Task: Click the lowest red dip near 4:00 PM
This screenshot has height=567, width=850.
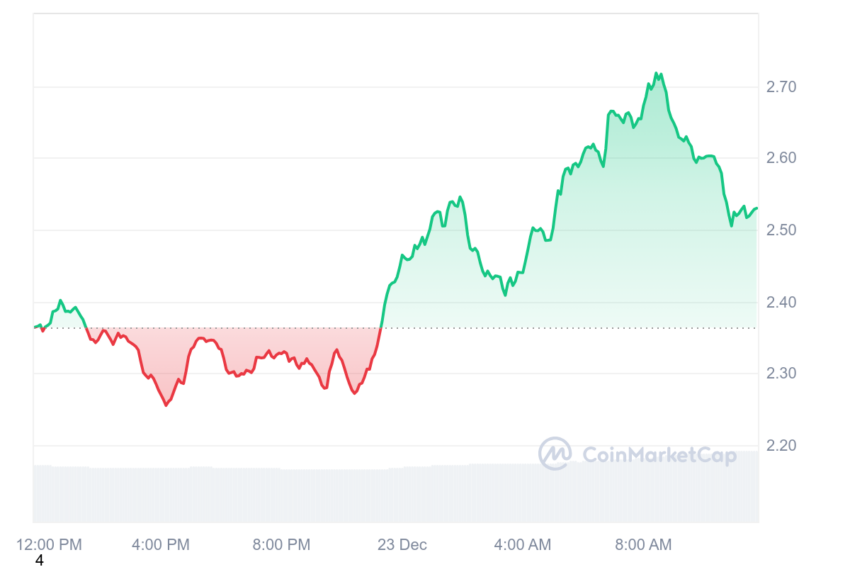Action: [x=166, y=404]
